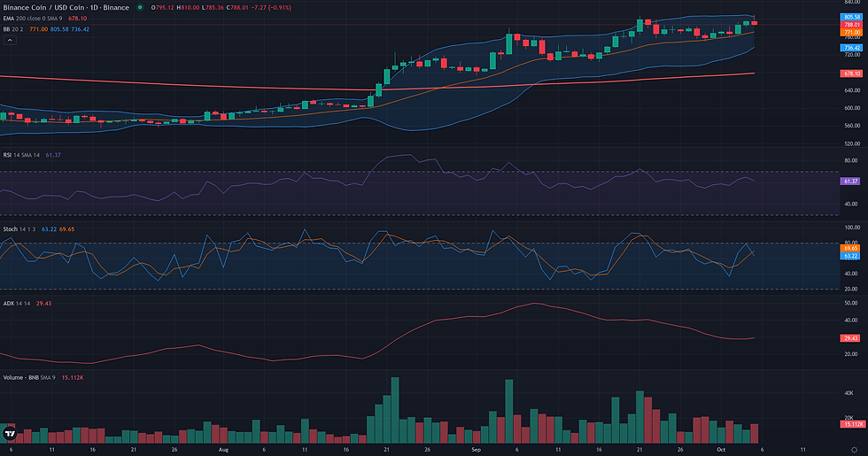The height and width of the screenshot is (456, 868).
Task: Click the Oct label on time axis
Action: (721, 450)
